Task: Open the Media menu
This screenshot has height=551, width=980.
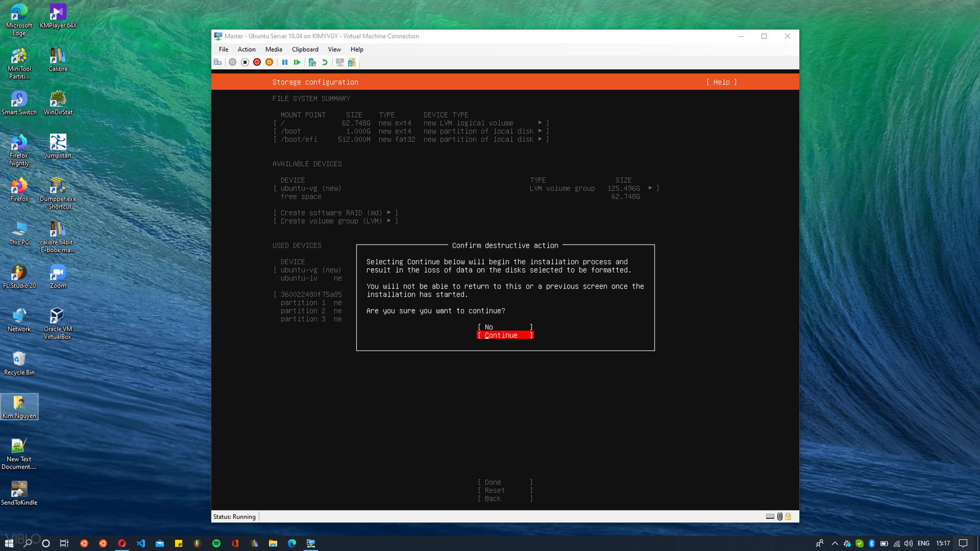Action: point(274,49)
